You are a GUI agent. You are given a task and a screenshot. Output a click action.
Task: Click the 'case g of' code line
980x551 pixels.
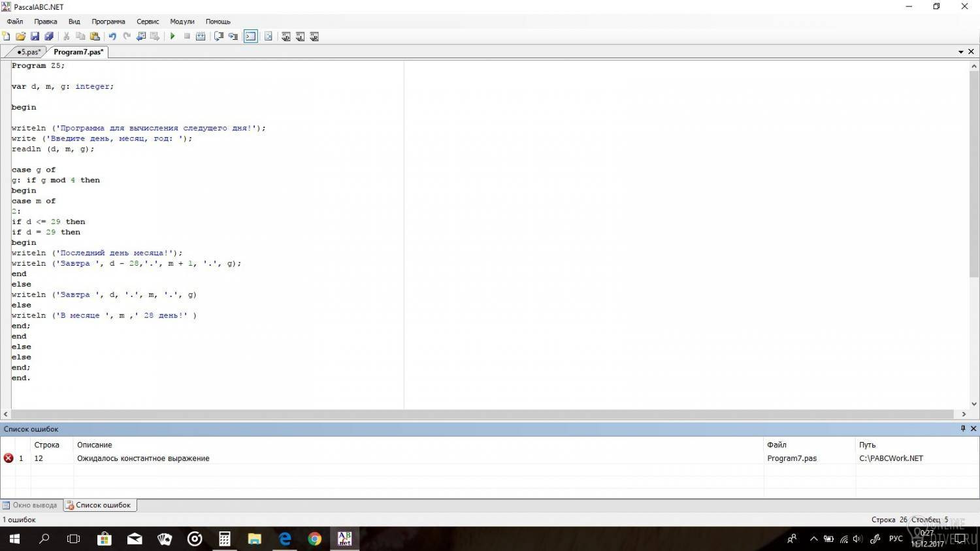click(33, 170)
